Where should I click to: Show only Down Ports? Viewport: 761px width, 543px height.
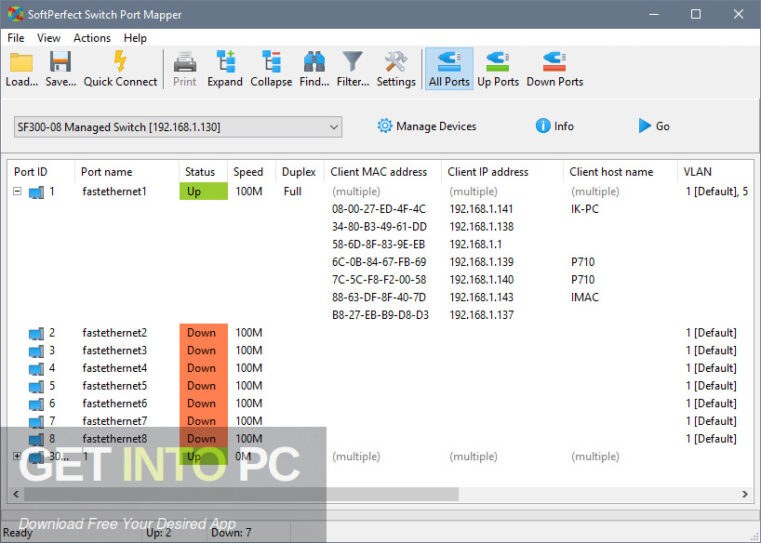pyautogui.click(x=554, y=69)
